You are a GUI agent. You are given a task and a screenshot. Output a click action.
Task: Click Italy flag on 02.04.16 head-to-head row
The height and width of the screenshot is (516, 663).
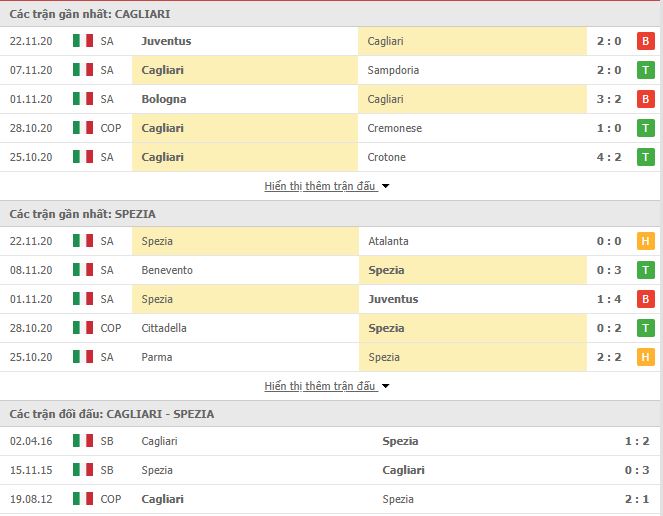[x=83, y=441]
